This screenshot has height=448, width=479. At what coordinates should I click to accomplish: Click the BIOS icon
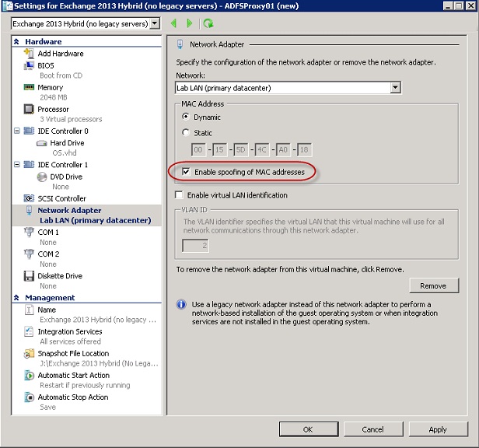(29, 65)
